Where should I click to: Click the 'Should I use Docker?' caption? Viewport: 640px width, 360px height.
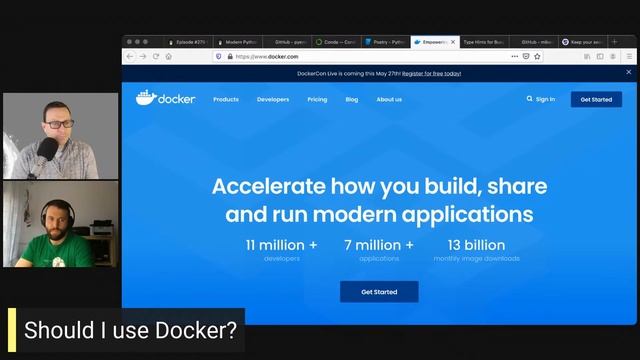point(130,330)
